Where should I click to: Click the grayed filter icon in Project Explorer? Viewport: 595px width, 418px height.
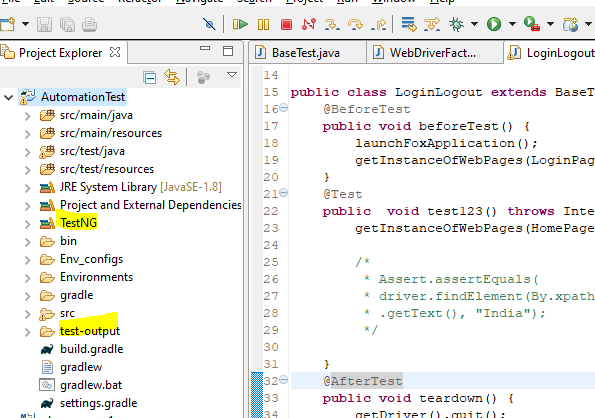click(x=203, y=77)
